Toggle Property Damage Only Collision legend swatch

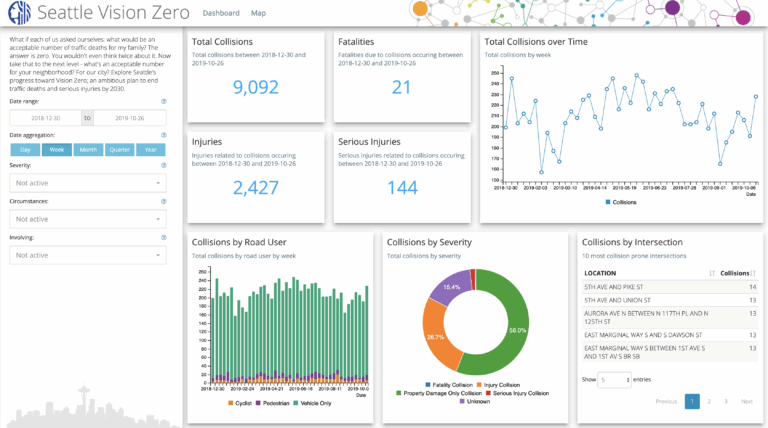pyautogui.click(x=399, y=393)
